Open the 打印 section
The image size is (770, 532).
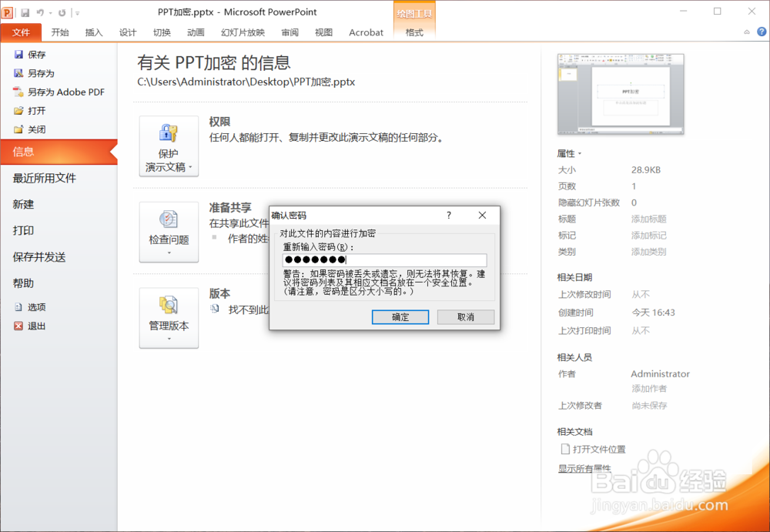[x=24, y=230]
